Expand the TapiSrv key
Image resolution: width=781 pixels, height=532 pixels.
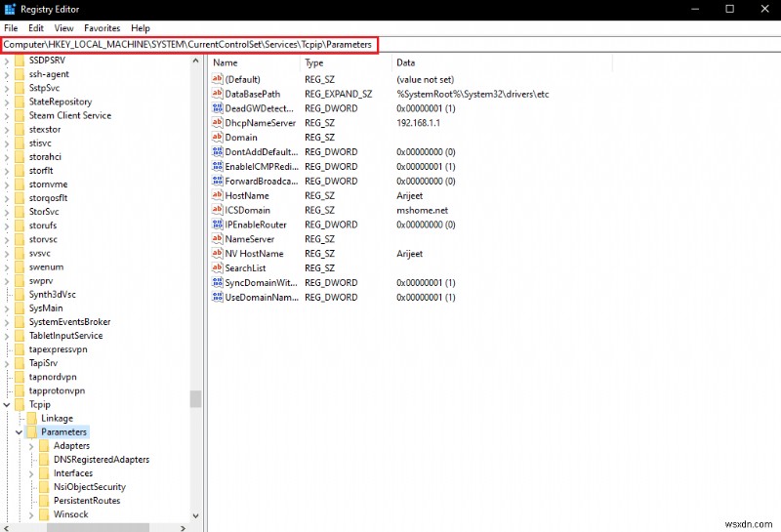pyautogui.click(x=7, y=363)
